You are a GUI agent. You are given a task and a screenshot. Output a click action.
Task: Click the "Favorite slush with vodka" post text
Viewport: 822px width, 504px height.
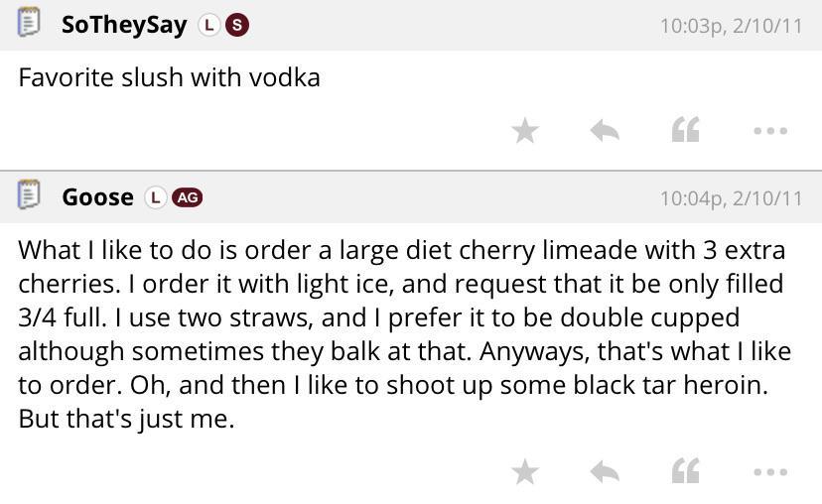click(169, 77)
